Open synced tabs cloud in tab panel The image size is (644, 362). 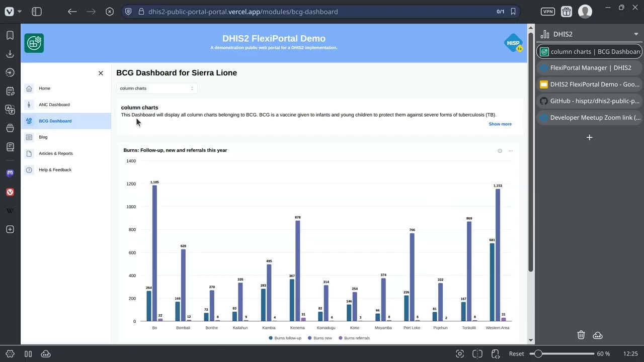(598, 335)
